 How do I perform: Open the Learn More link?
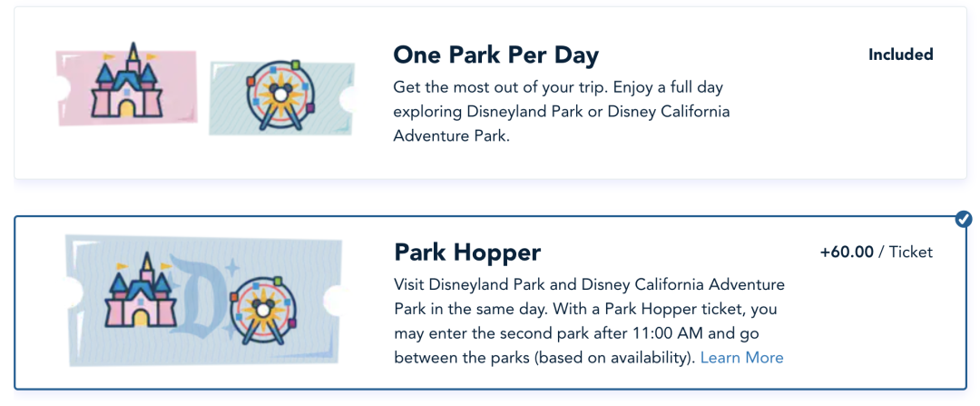point(741,358)
